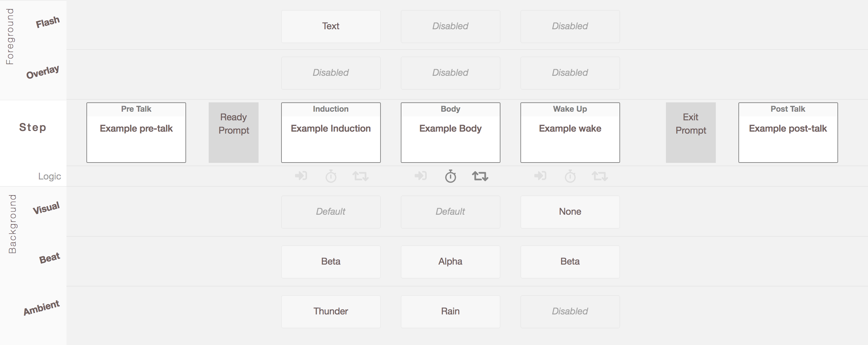Screen dimensions: 868x345
Task: Select the Wake Up Visual None cell
Action: pos(570,212)
